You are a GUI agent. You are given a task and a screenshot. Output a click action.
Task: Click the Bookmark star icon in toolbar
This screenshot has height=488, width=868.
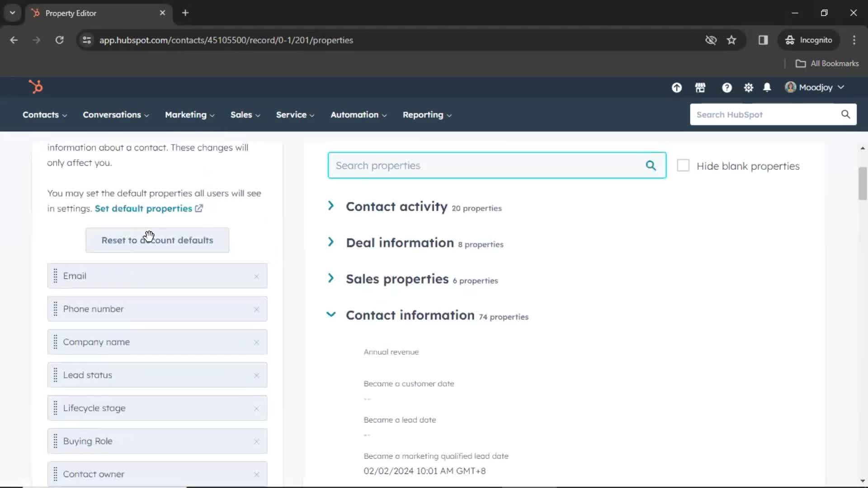point(732,40)
